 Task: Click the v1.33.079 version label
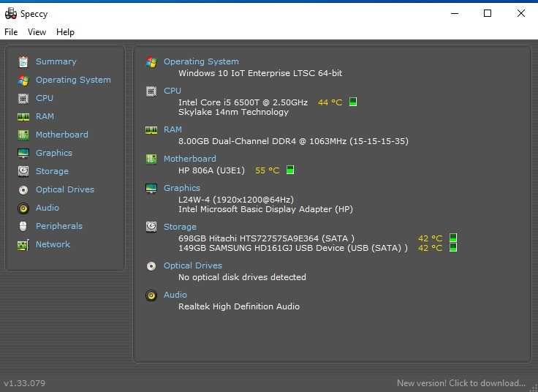[24, 383]
